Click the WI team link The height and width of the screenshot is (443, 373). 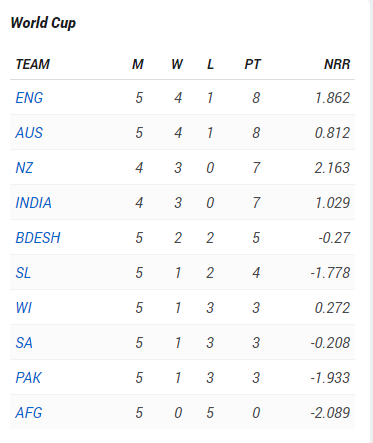coord(24,308)
